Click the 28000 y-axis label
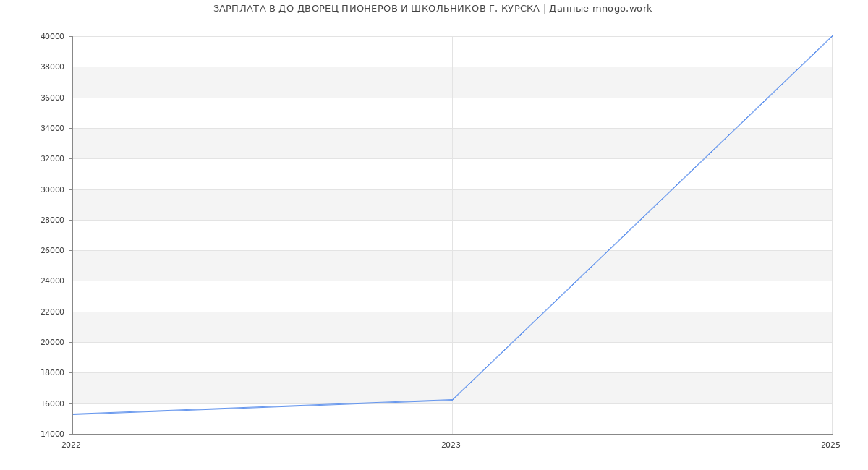868x470 pixels. [53, 221]
